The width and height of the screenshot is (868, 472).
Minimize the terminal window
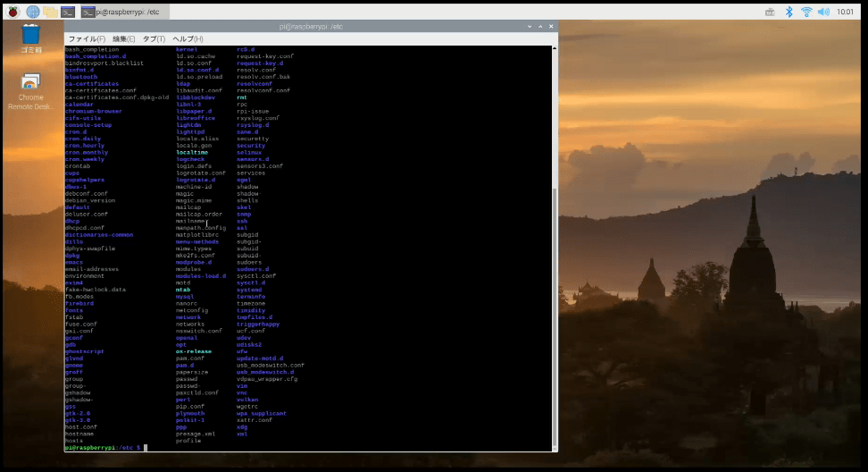pos(530,26)
